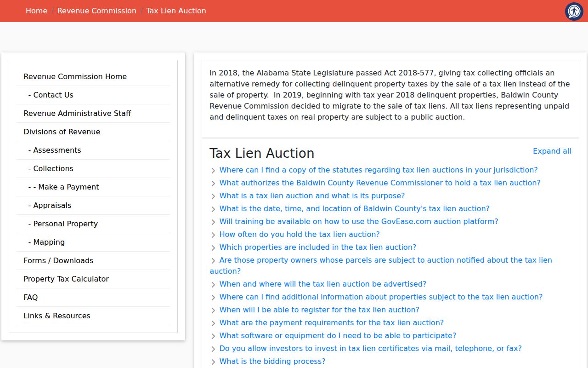Go to Home breadcrumb
This screenshot has width=588, height=368.
coord(36,11)
